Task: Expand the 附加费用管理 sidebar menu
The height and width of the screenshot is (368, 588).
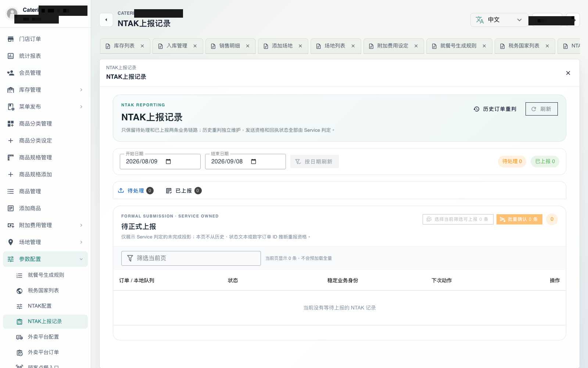Action: (x=81, y=225)
